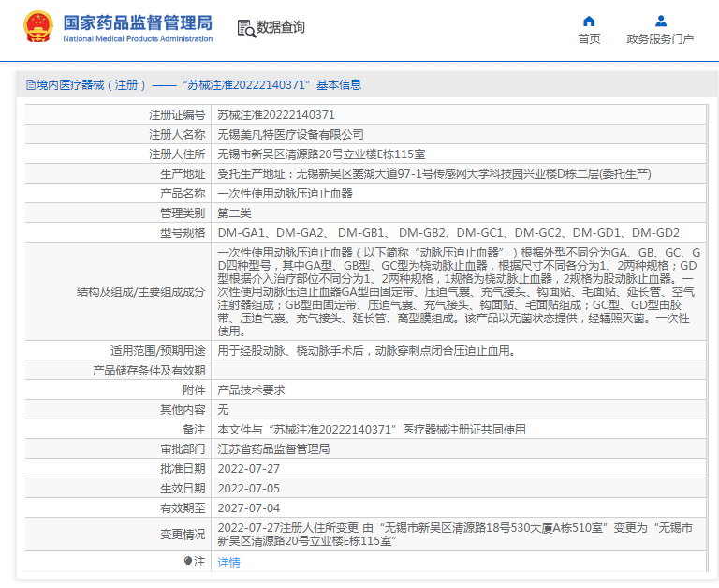Click the 型号规格 label
The image size is (719, 588).
183,233
